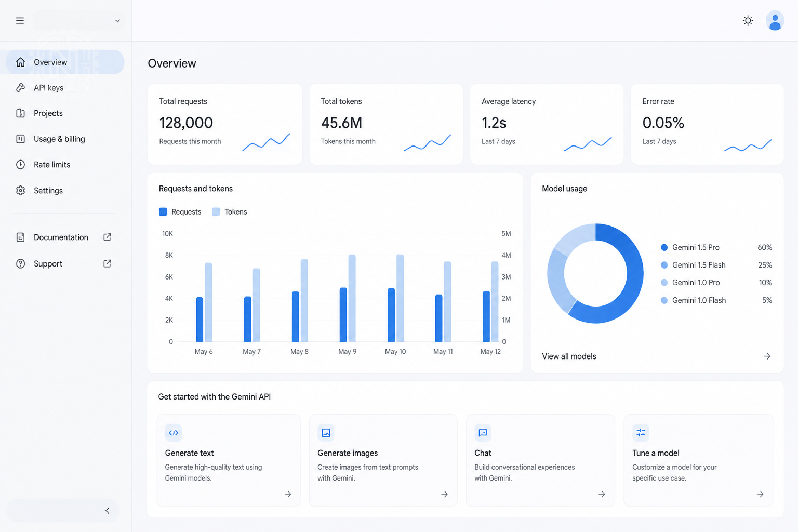Image resolution: width=798 pixels, height=532 pixels.
Task: Open the hamburger menu icon
Action: click(20, 21)
